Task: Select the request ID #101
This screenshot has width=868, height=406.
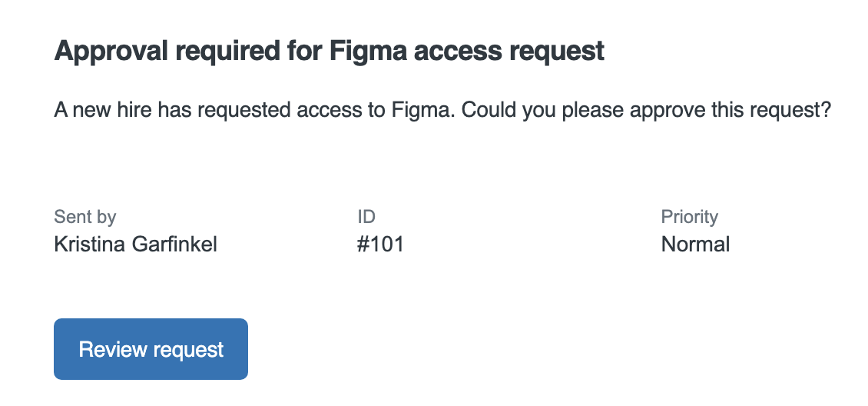Action: (x=380, y=245)
